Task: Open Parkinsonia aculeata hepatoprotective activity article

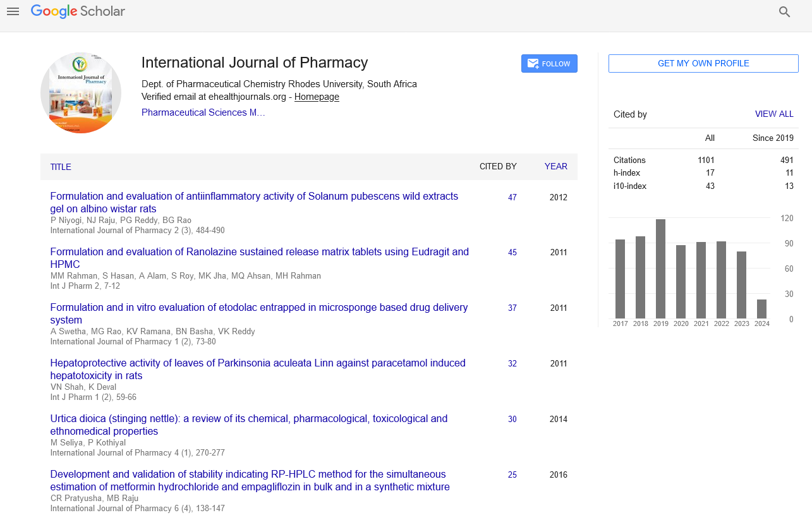Action: [258, 369]
